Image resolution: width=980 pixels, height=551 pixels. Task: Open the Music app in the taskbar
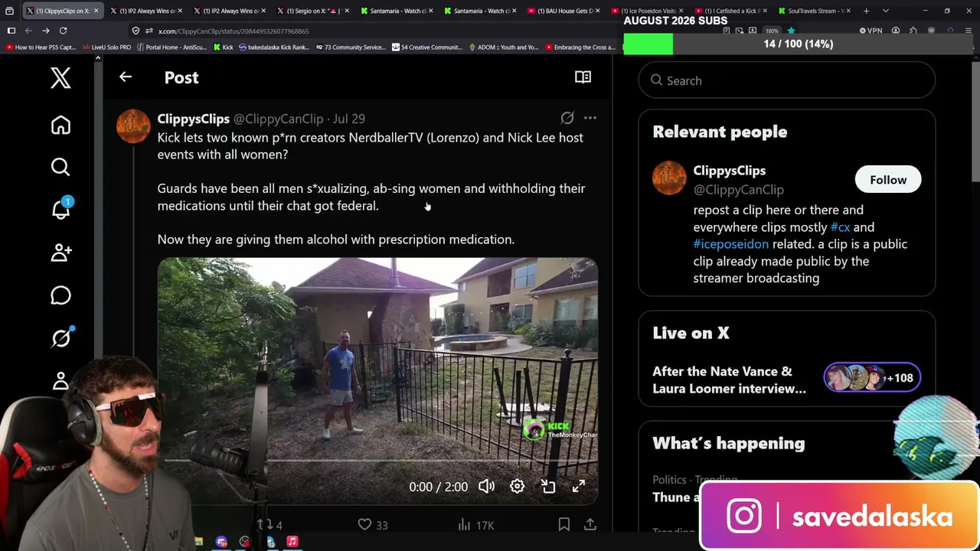tap(292, 542)
